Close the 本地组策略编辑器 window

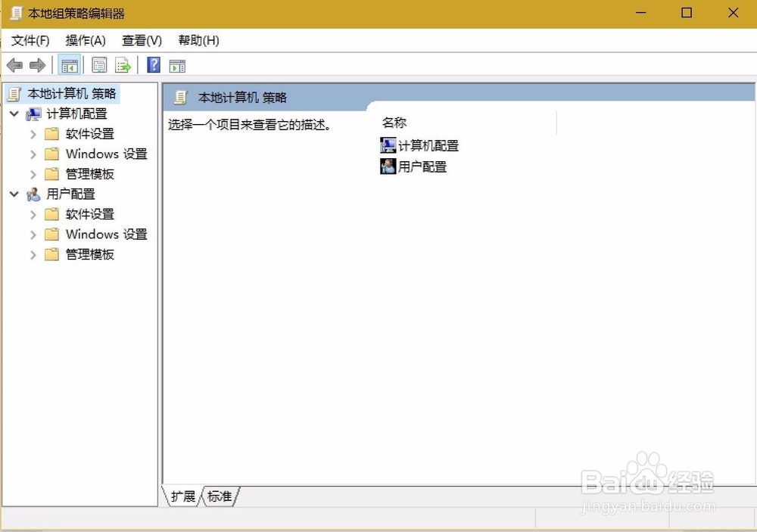[733, 13]
